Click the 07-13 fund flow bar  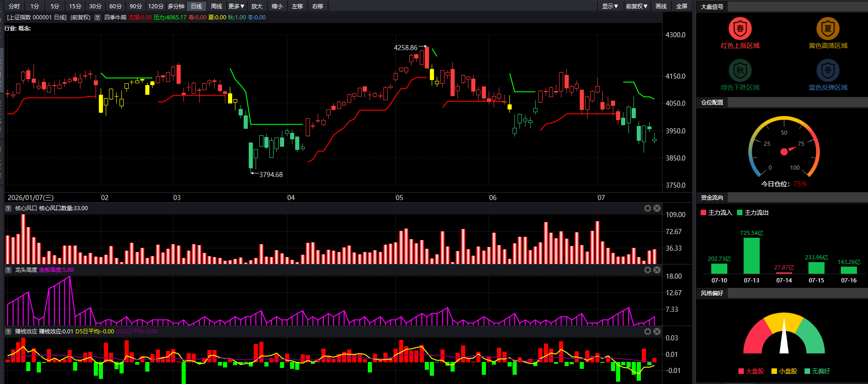[x=752, y=256]
